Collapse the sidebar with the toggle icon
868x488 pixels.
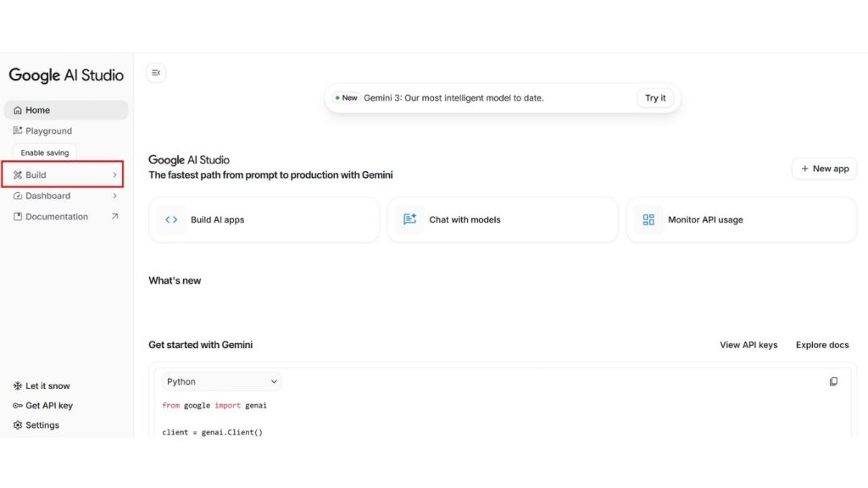tap(156, 73)
